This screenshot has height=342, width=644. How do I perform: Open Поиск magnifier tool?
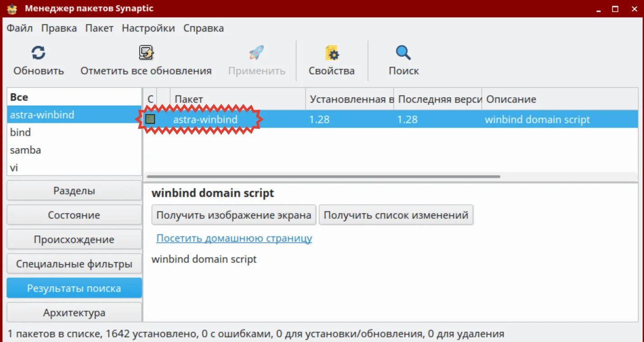tap(403, 53)
